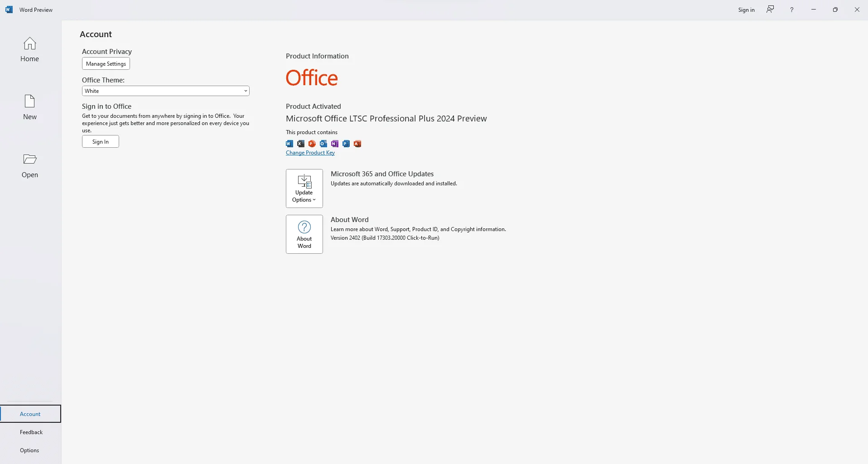Click the Outlook product icon
The image size is (868, 464).
(x=323, y=144)
